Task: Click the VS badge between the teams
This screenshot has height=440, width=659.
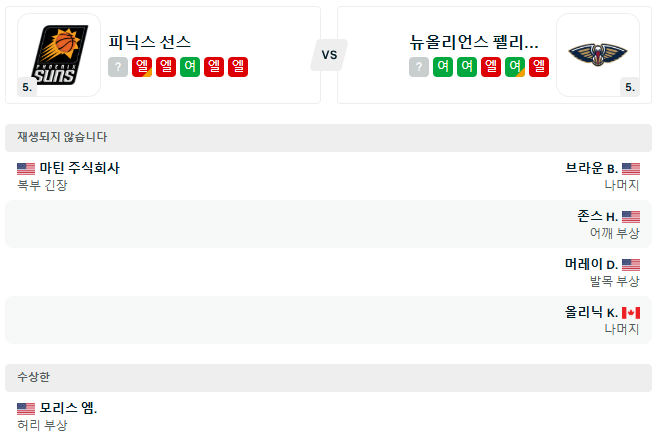Action: (x=328, y=54)
